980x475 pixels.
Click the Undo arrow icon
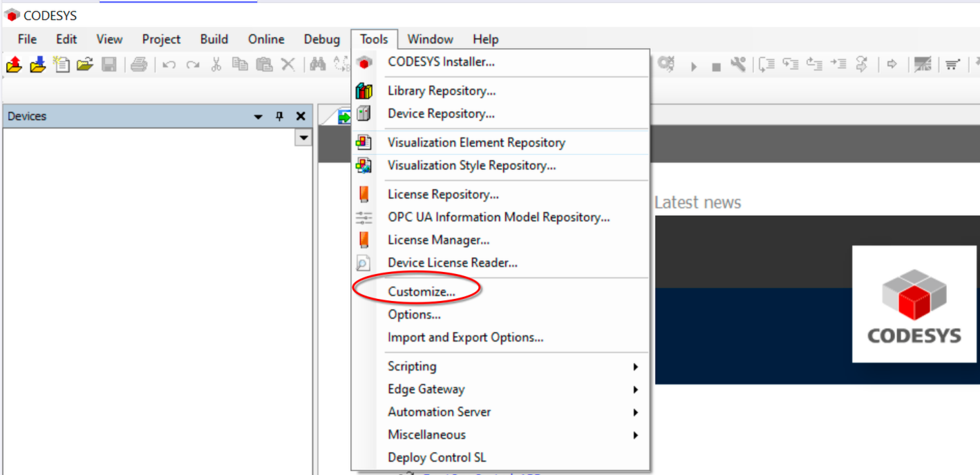169,65
